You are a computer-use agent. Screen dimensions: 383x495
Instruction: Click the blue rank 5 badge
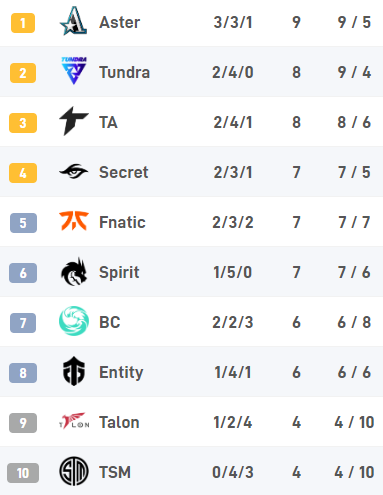point(23,223)
